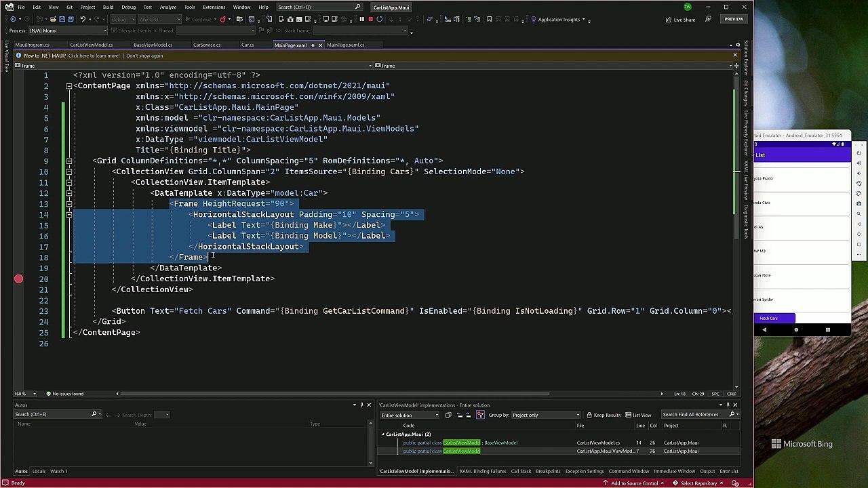Click the red Stop debugging icon
The image size is (868, 488).
(x=370, y=19)
